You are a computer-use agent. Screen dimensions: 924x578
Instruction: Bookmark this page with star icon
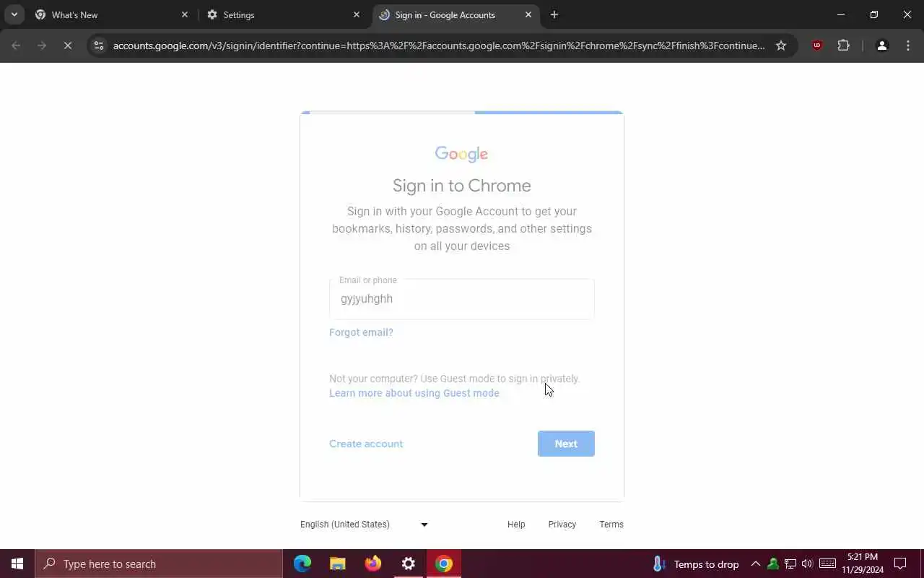pyautogui.click(x=780, y=46)
